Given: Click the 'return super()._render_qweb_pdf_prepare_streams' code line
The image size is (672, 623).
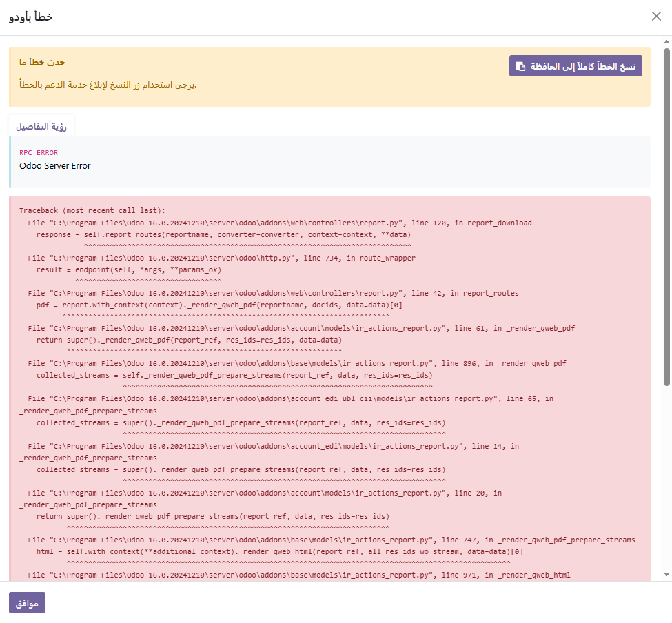Looking at the screenshot, I should click(213, 517).
